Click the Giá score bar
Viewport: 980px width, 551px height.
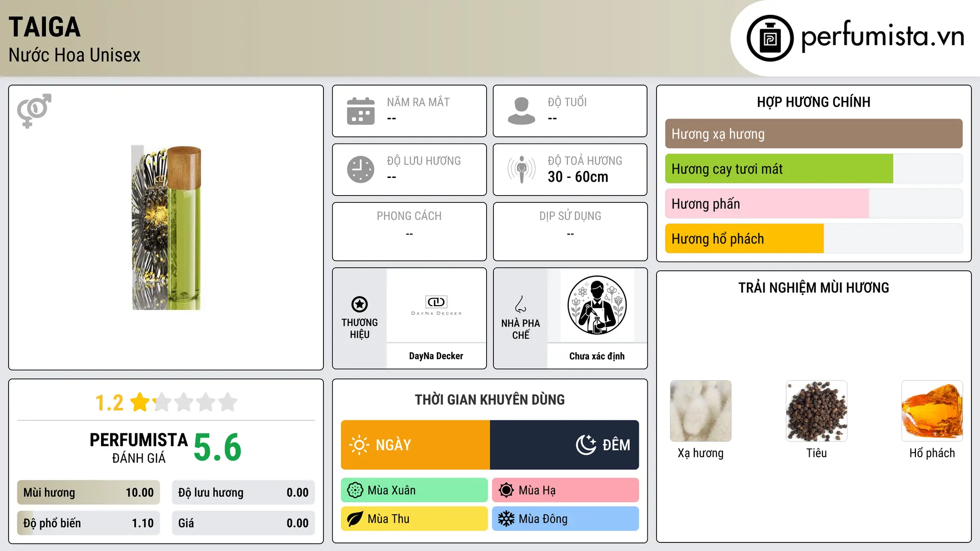pos(244,523)
